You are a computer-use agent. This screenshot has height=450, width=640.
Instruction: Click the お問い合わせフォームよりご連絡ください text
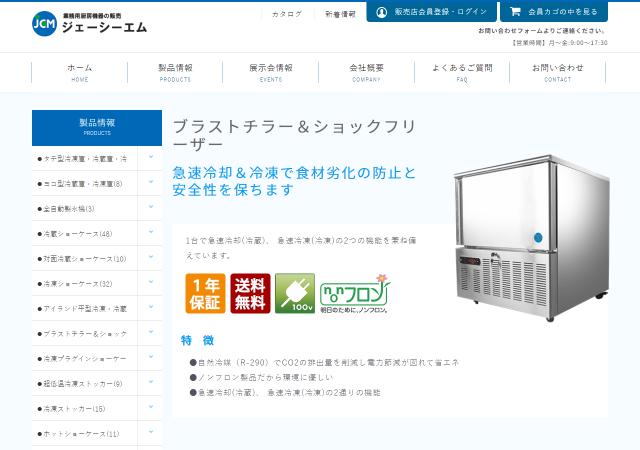542,31
